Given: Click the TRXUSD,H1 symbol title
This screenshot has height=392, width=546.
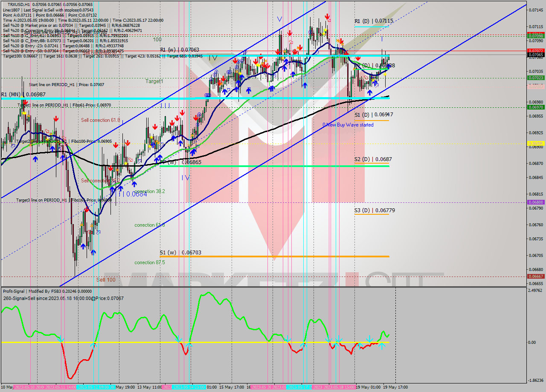Looking at the screenshot, I should [x=19, y=4].
